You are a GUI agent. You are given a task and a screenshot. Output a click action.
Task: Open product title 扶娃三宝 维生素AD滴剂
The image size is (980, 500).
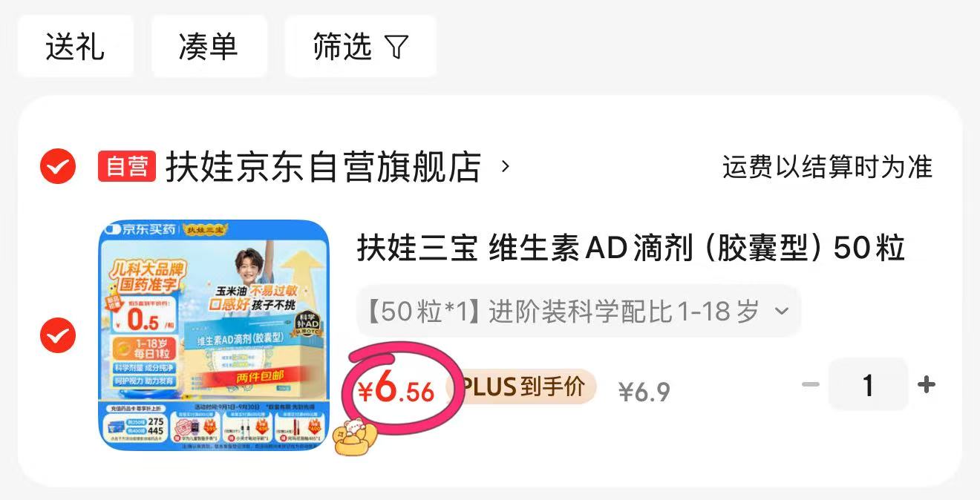point(631,248)
